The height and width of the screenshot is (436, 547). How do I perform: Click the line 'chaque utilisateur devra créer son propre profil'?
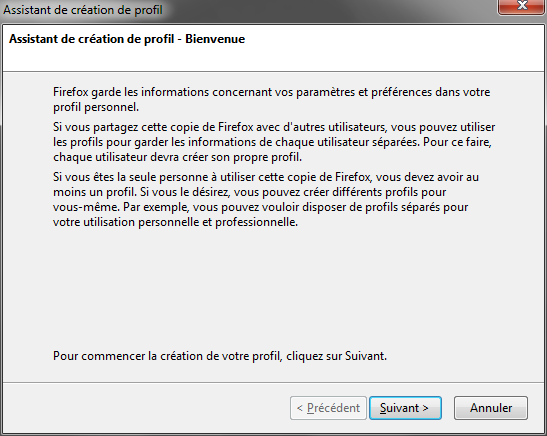tap(177, 157)
